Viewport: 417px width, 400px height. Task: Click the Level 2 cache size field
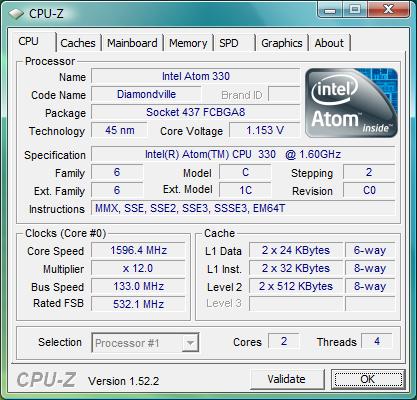pyautogui.click(x=296, y=286)
